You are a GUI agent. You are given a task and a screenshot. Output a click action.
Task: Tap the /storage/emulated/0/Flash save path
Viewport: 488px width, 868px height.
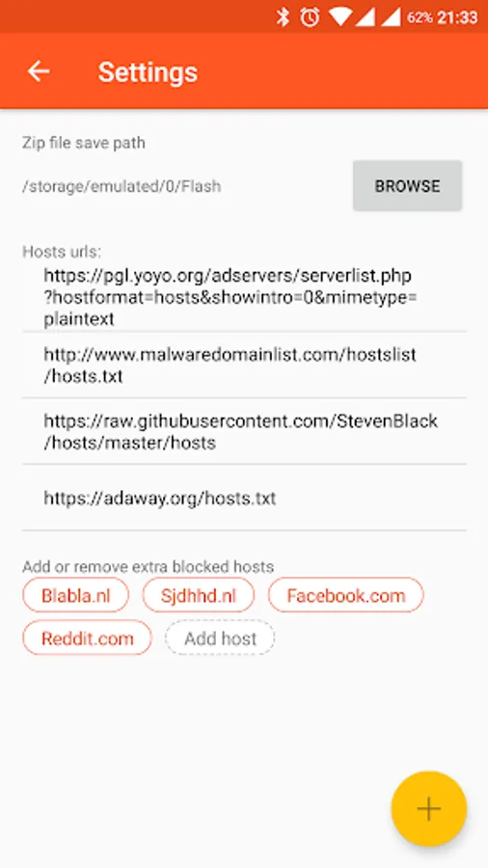pyautogui.click(x=122, y=186)
